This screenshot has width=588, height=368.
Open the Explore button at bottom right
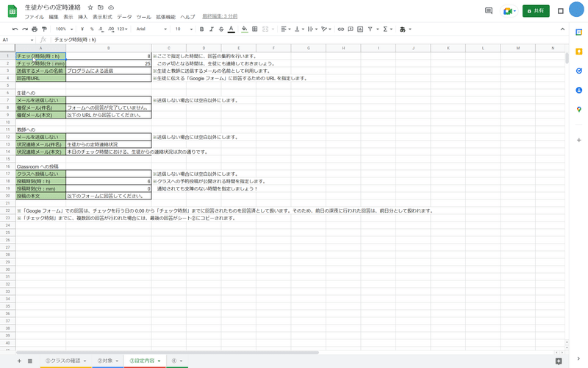pyautogui.click(x=559, y=361)
